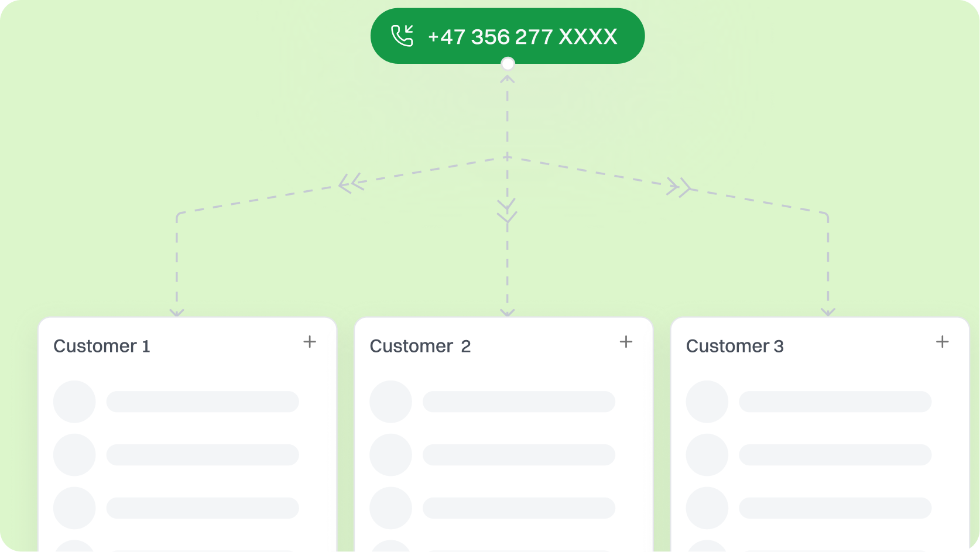Click the first placeholder bar in Customer 2
The height and width of the screenshot is (552, 980).
coord(519,402)
